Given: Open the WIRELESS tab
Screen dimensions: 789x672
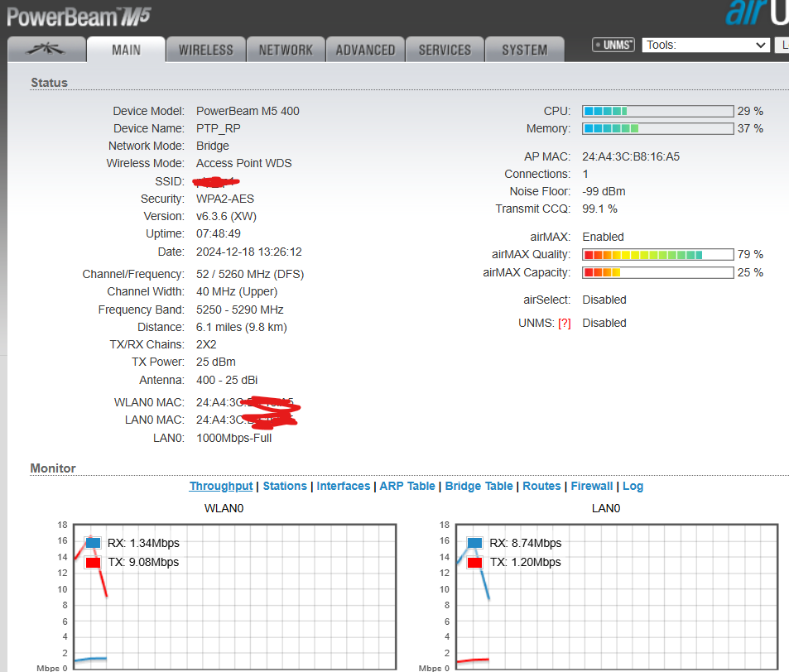Looking at the screenshot, I should tap(206, 50).
